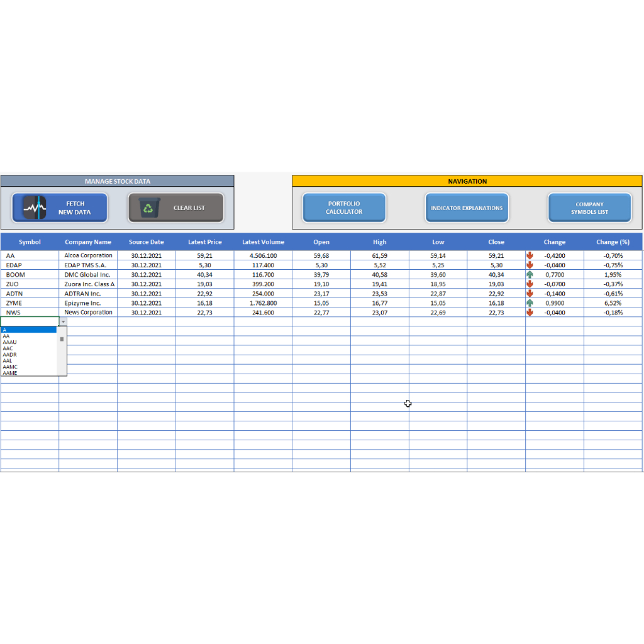Click the red down arrow beside AA's change
Screen dimensions: 644x644
click(x=529, y=255)
